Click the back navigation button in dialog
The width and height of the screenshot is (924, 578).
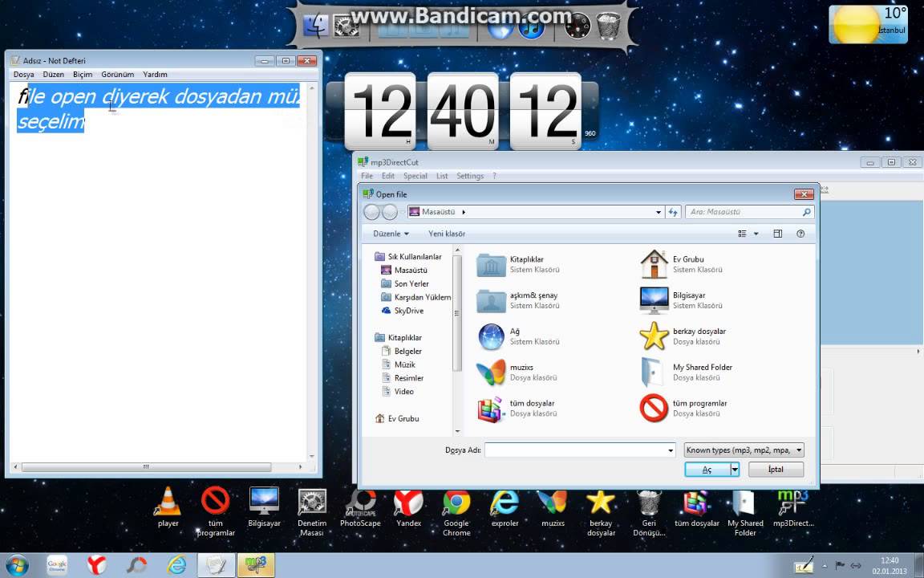pyautogui.click(x=371, y=212)
